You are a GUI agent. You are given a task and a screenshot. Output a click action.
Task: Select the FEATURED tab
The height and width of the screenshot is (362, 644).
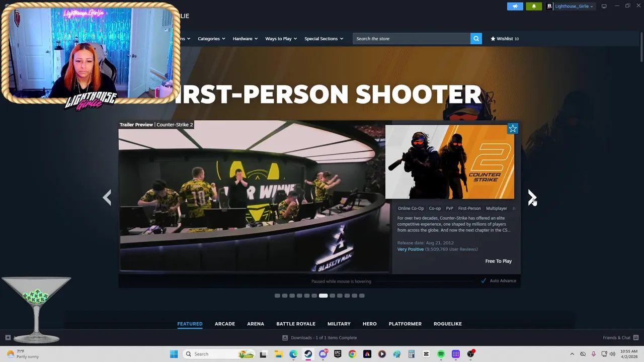[190, 324]
